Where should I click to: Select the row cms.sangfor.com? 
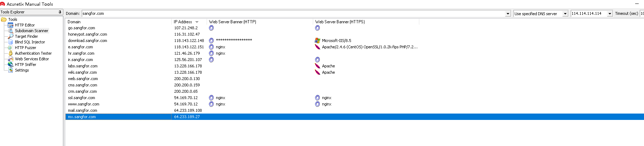click(355, 85)
